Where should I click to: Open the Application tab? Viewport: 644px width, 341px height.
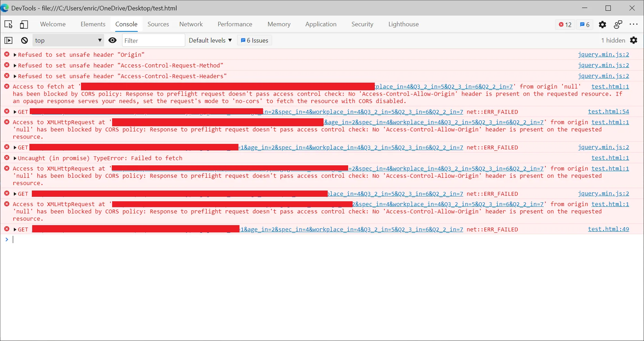321,24
